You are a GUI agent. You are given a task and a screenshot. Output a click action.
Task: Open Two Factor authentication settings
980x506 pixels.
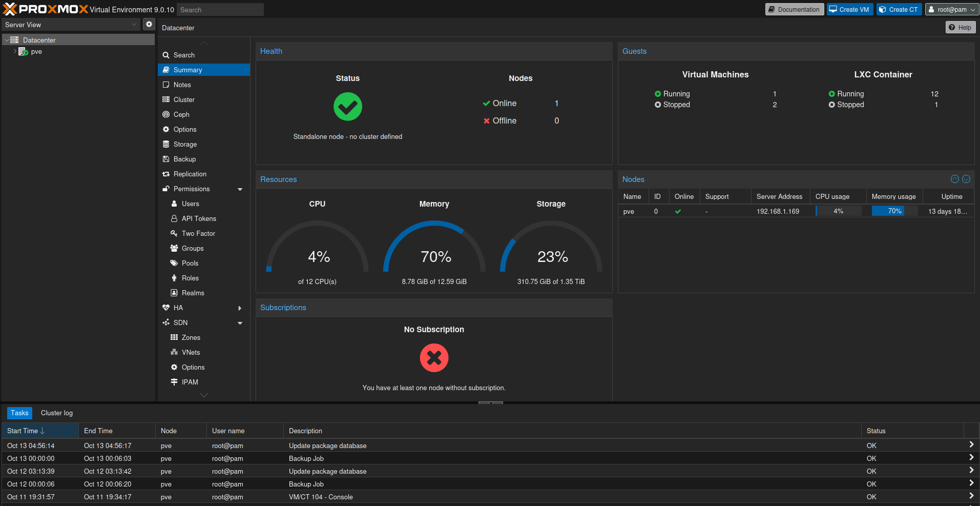click(x=198, y=233)
